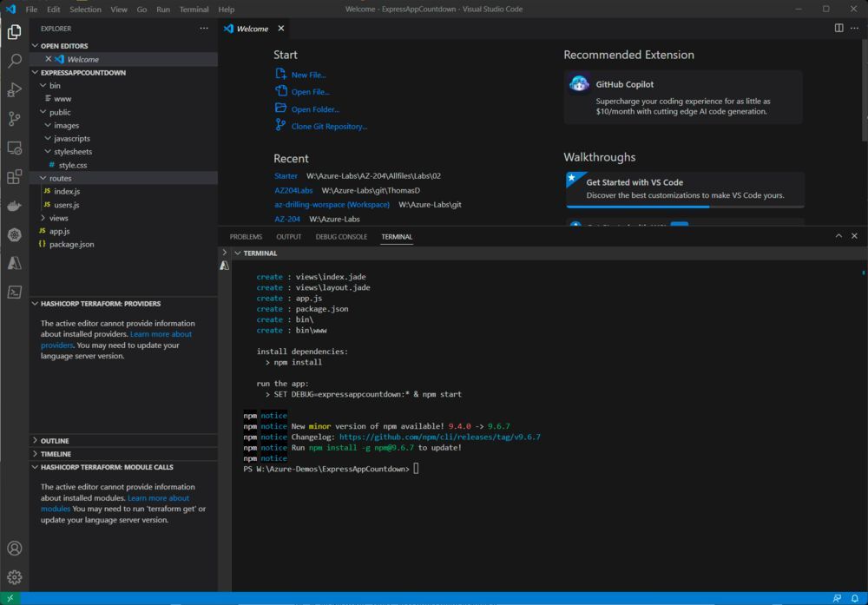Open the Search view in the Activity Bar

click(14, 60)
